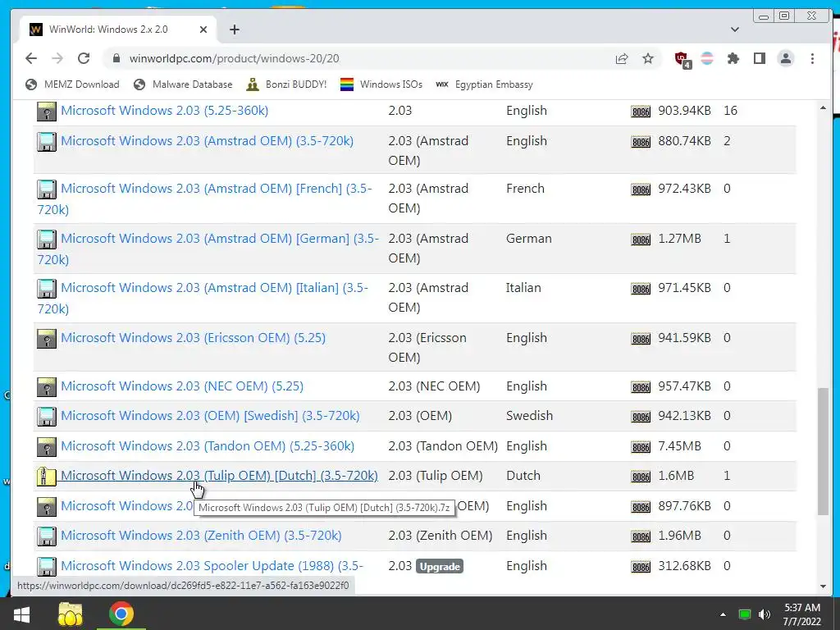The image size is (840, 630).
Task: Click the 7.45MB size in Tandon row
Action: [x=679, y=445]
